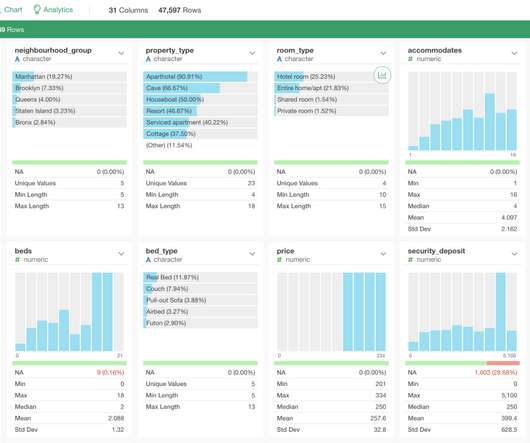Open the Analytics tab
The height and width of the screenshot is (443, 530).
click(x=53, y=9)
